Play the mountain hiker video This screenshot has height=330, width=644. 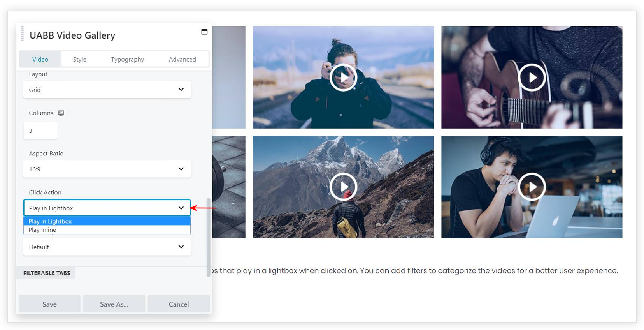[343, 187]
